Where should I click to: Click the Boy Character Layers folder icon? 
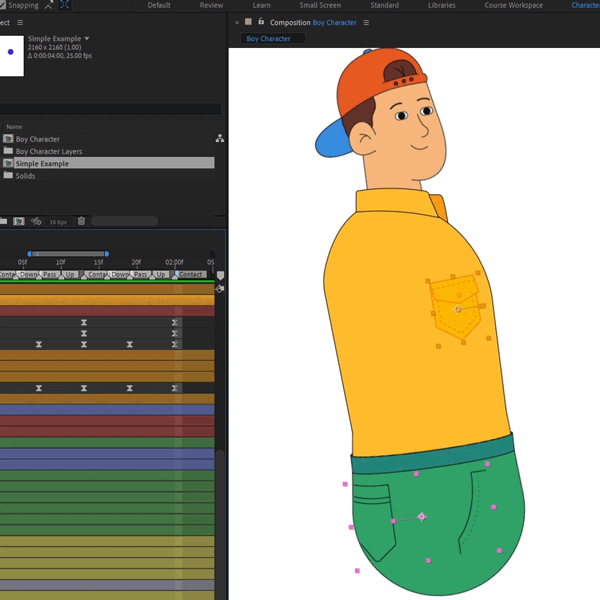click(x=8, y=150)
